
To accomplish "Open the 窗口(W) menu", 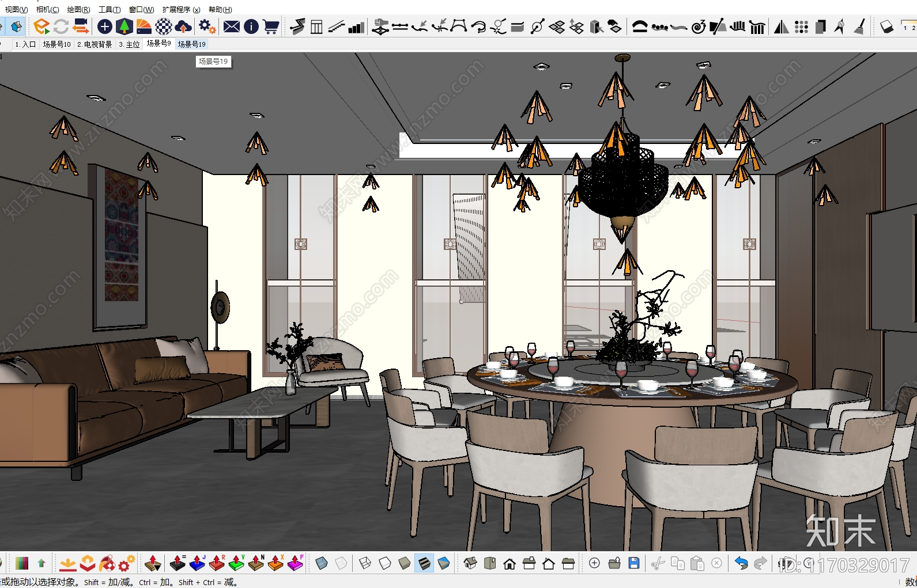I will pos(141,10).
